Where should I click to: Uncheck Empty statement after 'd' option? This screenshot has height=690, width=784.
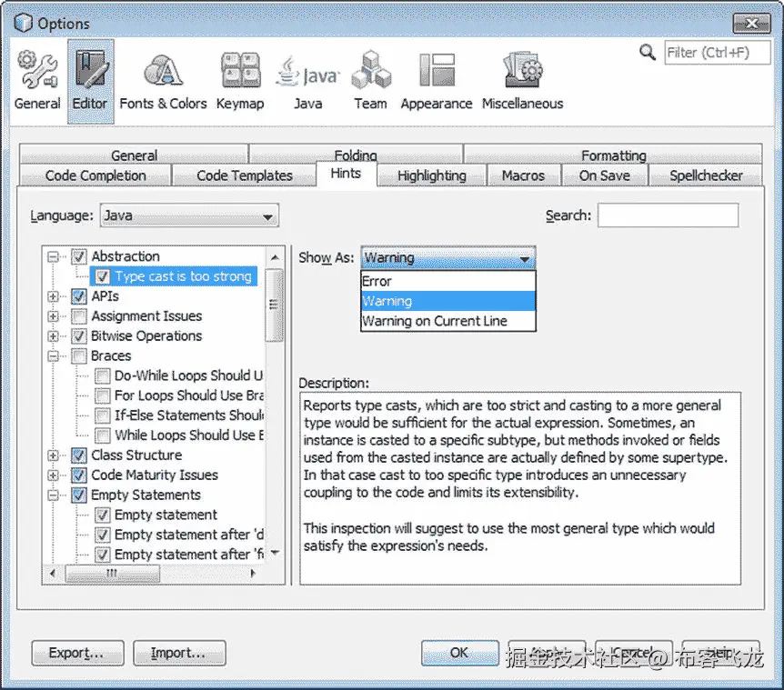tap(103, 535)
